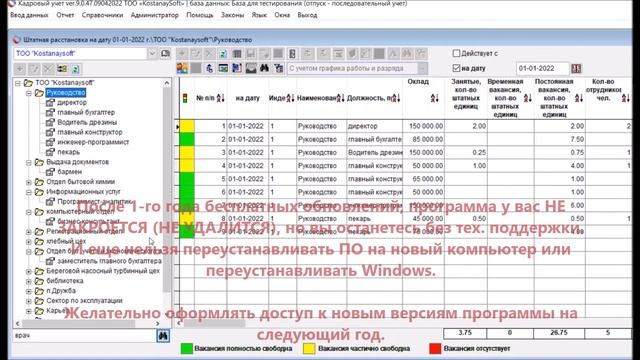Select заместитель главного бухгалтера tree node
This screenshot has width=640, height=360.
tap(110, 261)
